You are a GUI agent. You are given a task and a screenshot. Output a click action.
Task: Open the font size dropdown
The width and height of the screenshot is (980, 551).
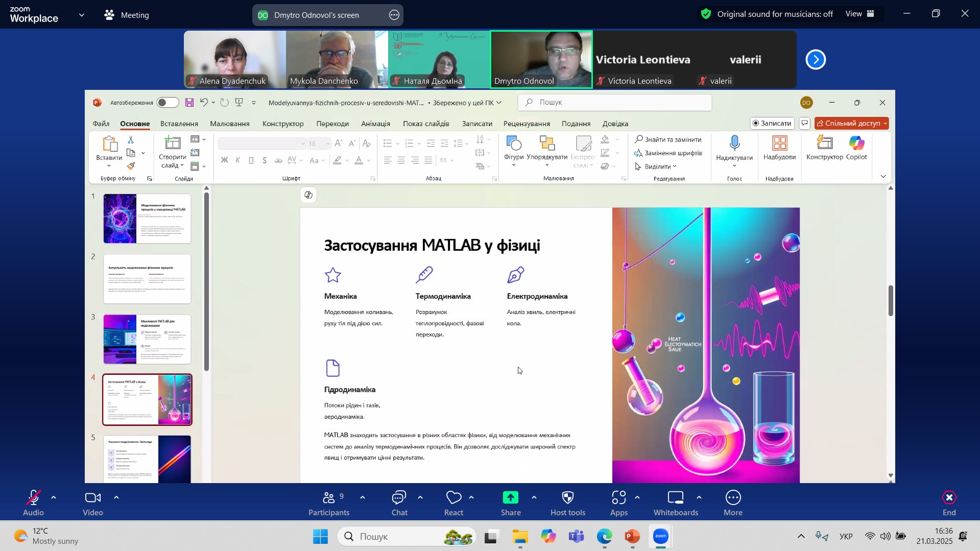[x=327, y=144]
